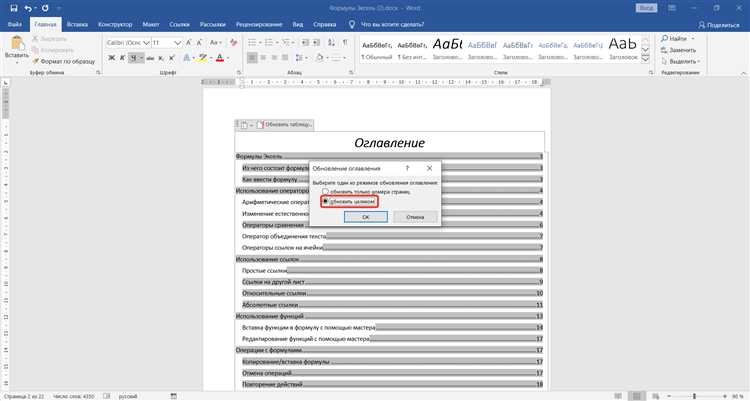Screen dimensions: 750x401
Task: Justify text alignment icon
Action: coord(285,58)
